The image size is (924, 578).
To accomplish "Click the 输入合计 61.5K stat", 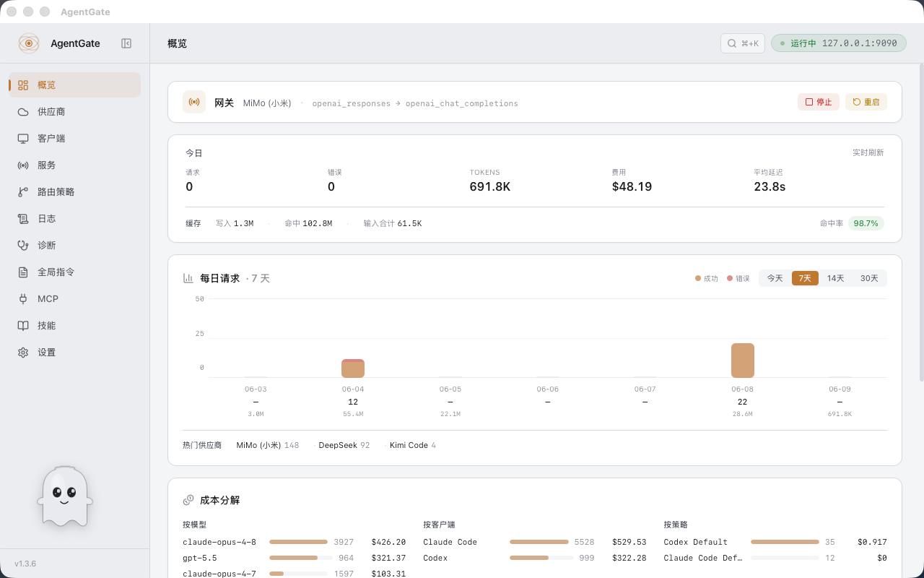I will tap(393, 223).
